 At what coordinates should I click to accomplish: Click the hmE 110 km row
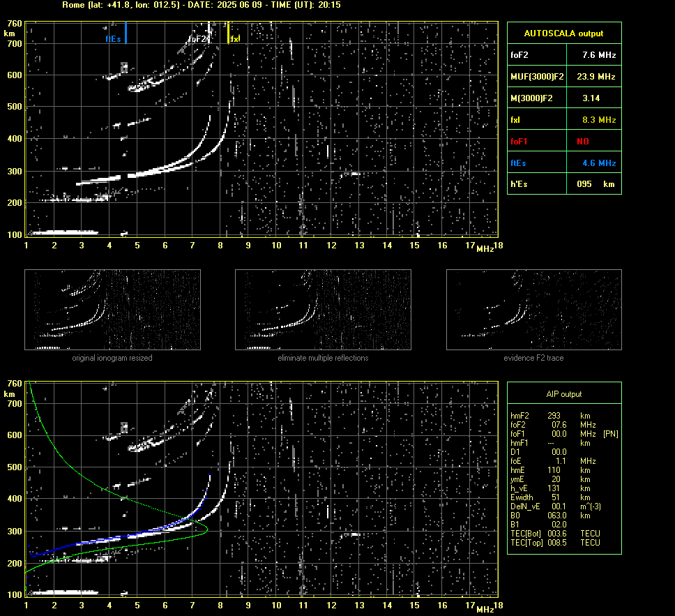(550, 470)
